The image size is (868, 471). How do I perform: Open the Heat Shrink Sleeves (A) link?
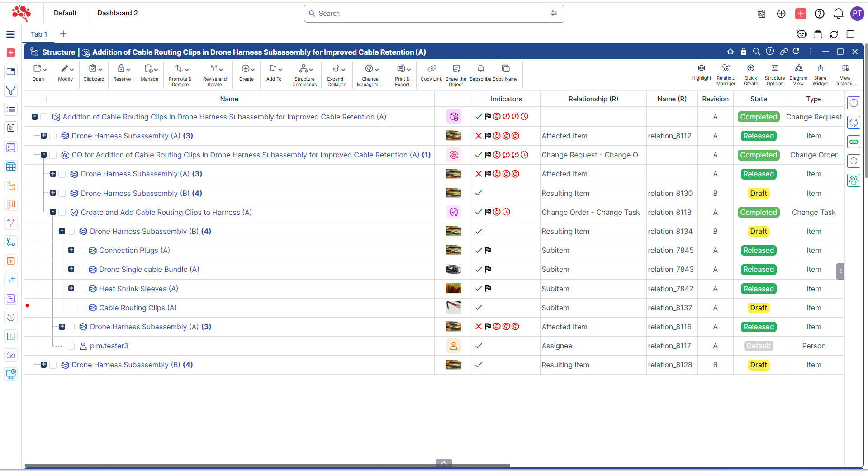click(138, 289)
